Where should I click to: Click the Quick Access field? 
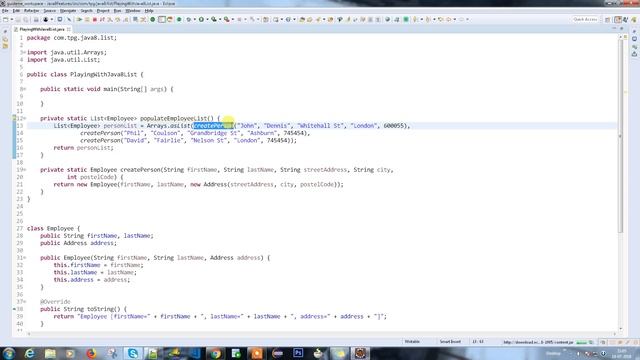click(x=585, y=20)
